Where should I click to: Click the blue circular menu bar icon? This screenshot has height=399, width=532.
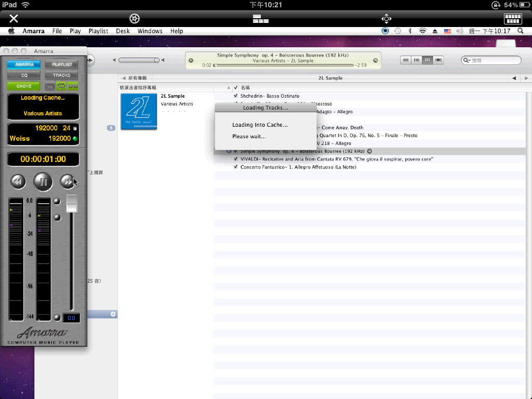385,31
